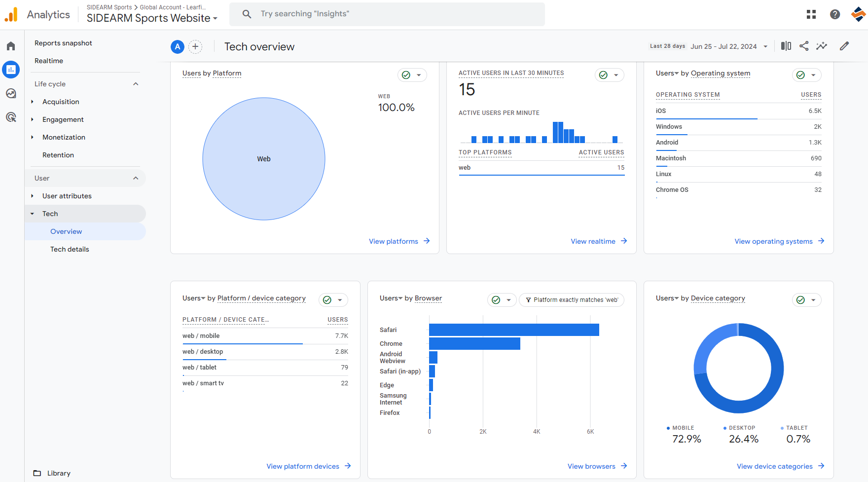The width and height of the screenshot is (868, 482).
Task: Click View realtime link
Action: click(x=593, y=241)
